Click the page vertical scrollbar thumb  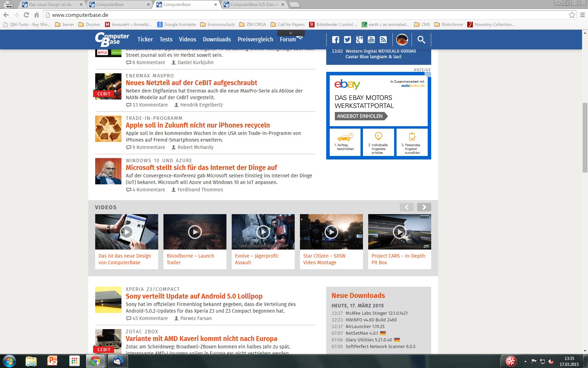[585, 137]
